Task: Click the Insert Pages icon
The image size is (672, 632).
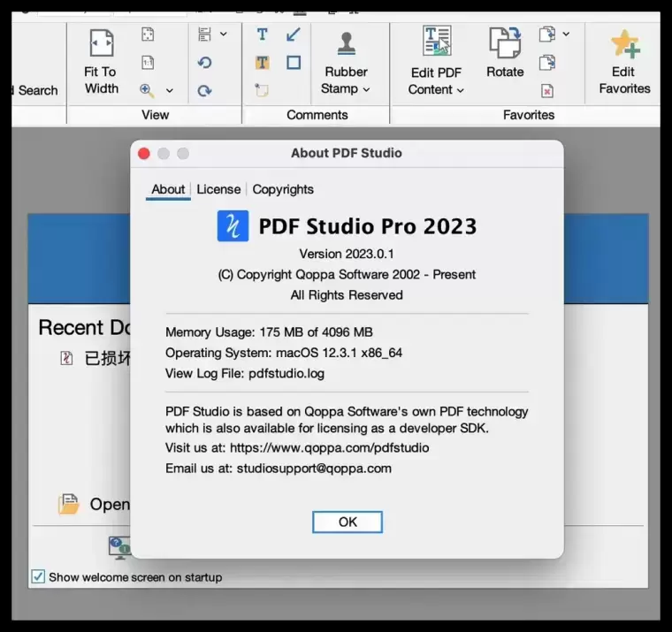Action: click(x=547, y=34)
